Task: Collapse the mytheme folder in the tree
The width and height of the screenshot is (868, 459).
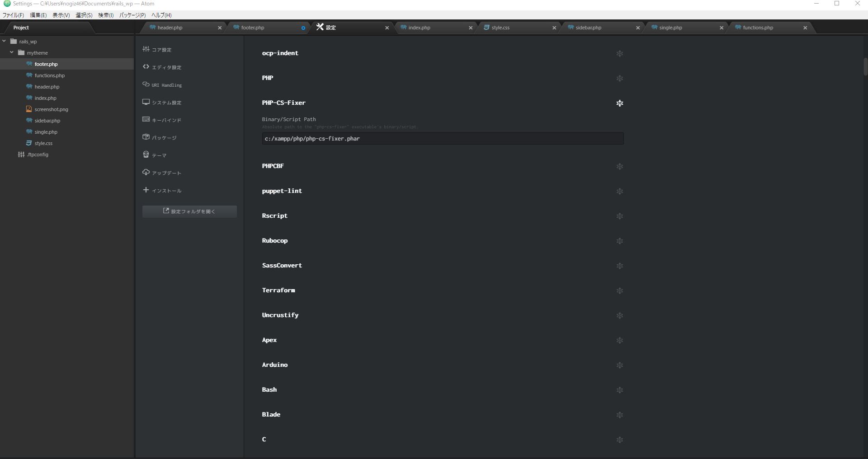Action: [11, 52]
